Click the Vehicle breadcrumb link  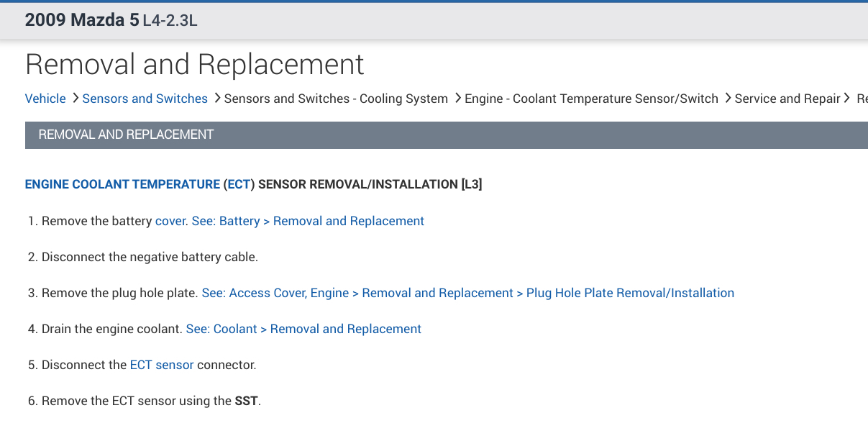point(45,99)
